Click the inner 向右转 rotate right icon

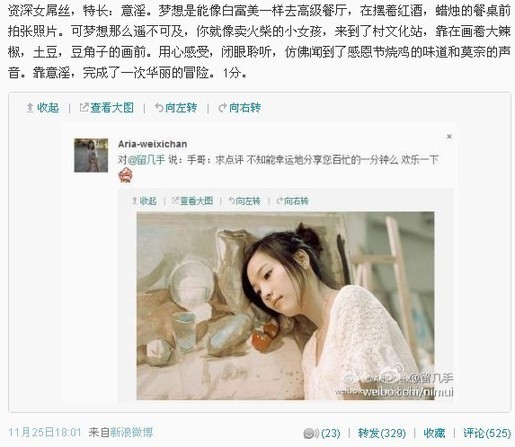click(x=292, y=201)
